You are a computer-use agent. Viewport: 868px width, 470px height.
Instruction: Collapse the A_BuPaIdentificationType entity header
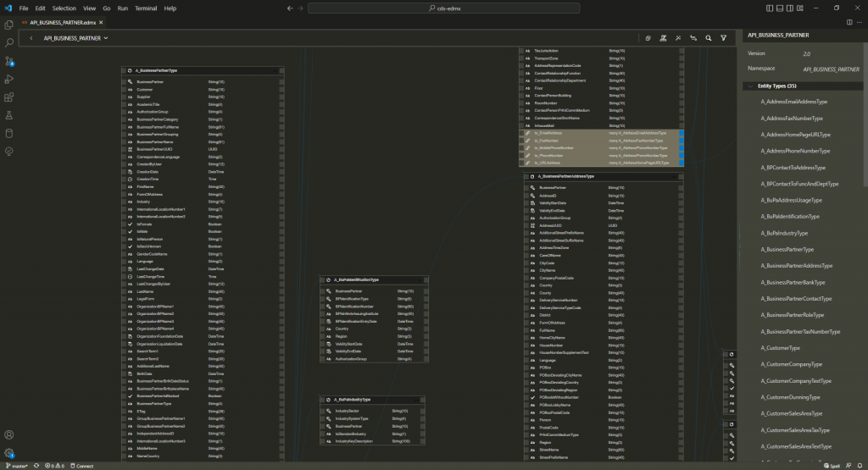[x=420, y=279]
